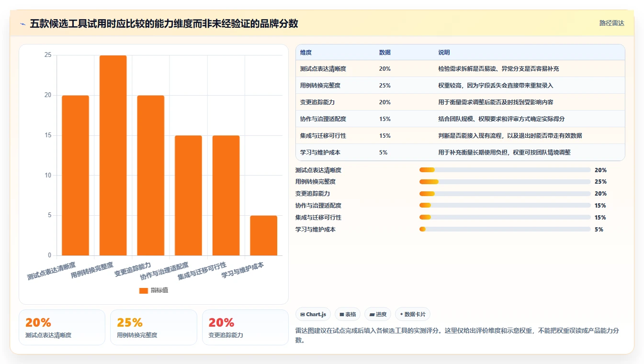Click the 5% value in the table
The height and width of the screenshot is (364, 644).
383,153
